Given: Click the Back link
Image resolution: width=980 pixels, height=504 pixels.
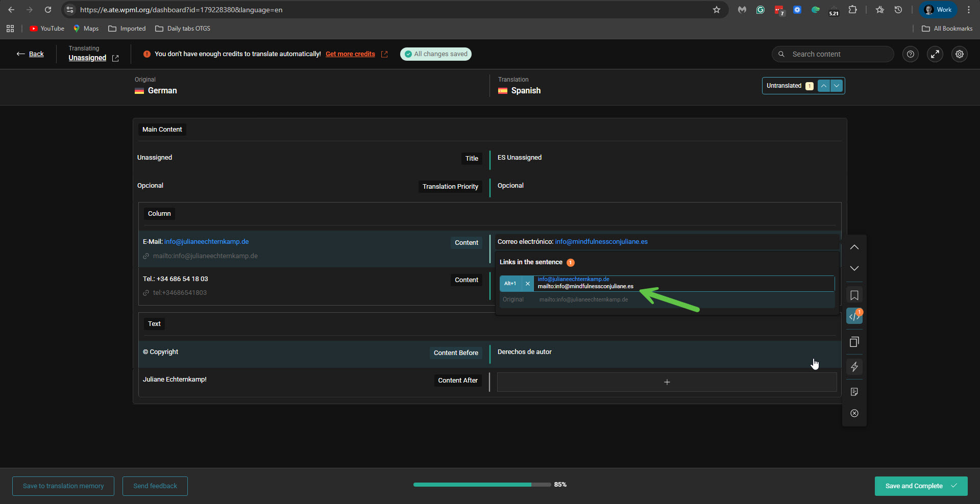Looking at the screenshot, I should click(x=36, y=54).
